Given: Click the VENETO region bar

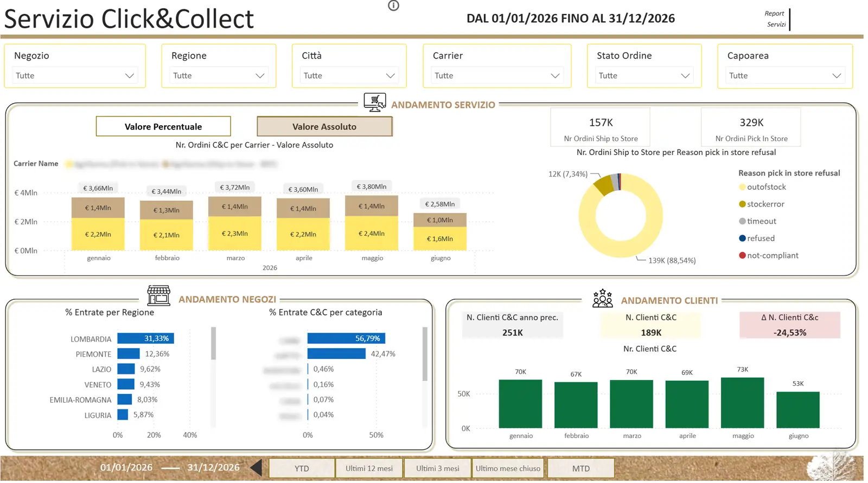Looking at the screenshot, I should 126,384.
